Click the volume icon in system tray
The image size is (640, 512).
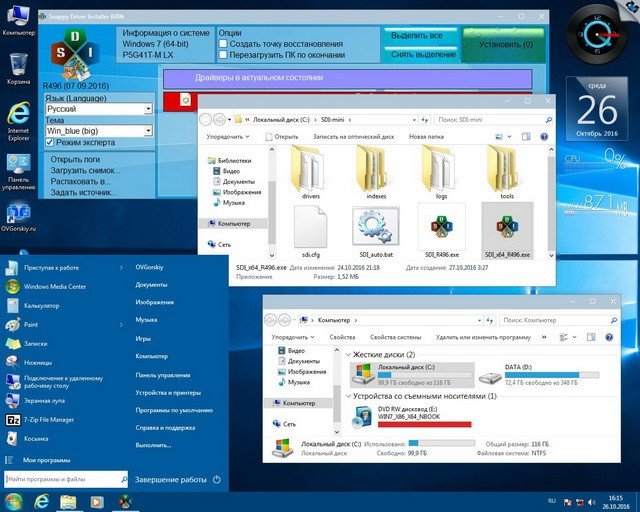point(591,502)
